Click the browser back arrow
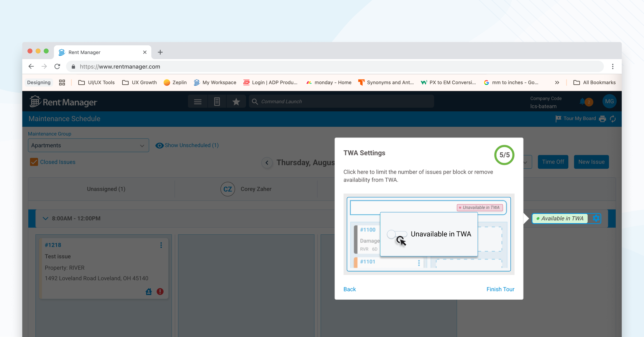Image resolution: width=644 pixels, height=337 pixels. [x=31, y=66]
